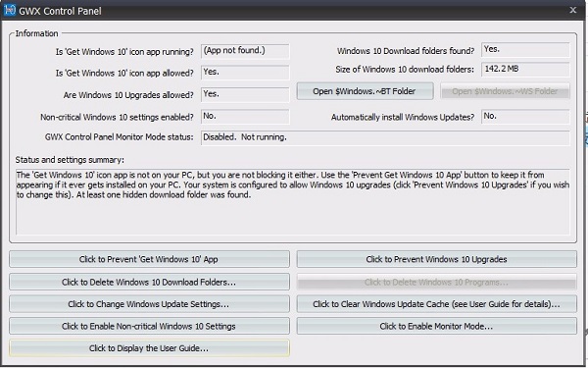
Task: Click the 'App not found.' status field
Action: (245, 51)
